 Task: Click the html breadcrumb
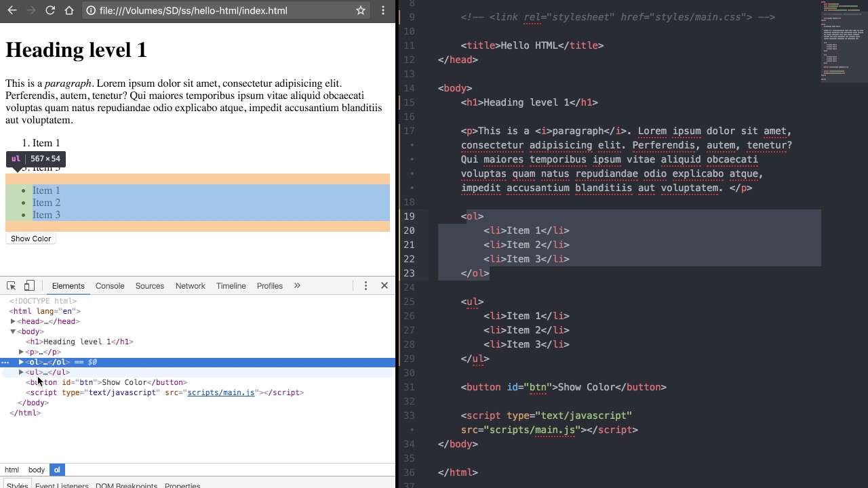(x=12, y=470)
